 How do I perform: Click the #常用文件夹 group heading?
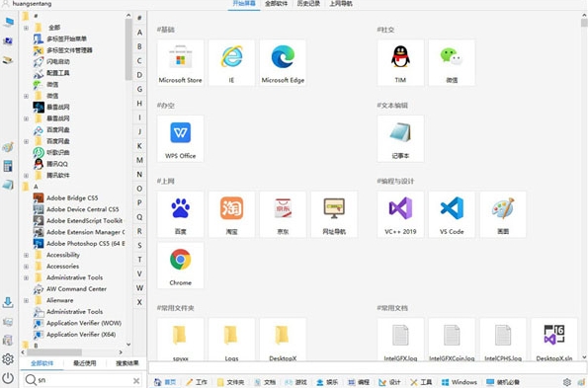pos(176,308)
